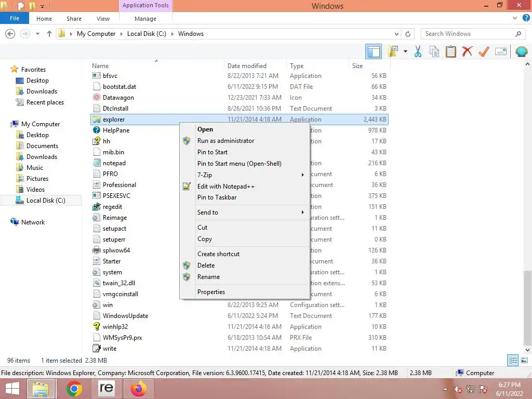Switch to large icons view button
Screen dimensions: 532x399
point(524,361)
